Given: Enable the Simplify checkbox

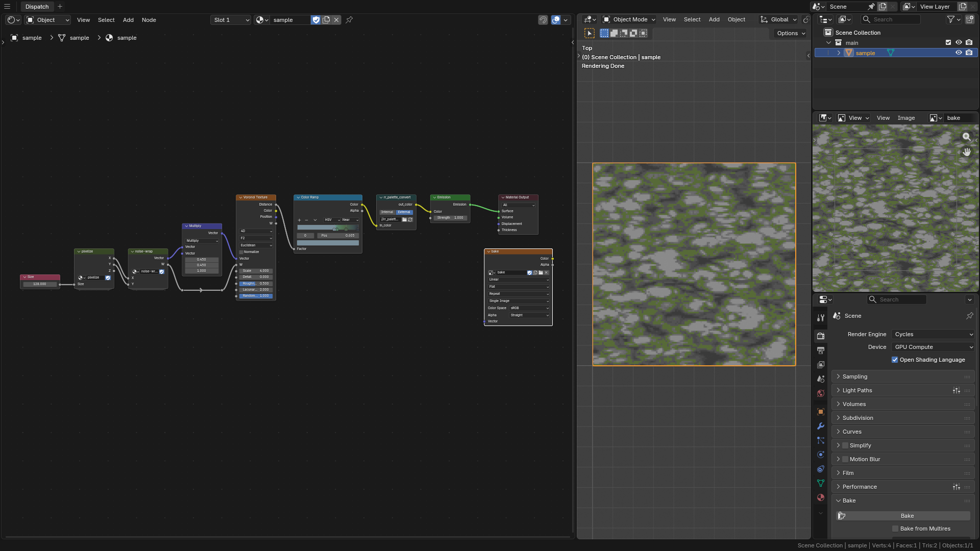Looking at the screenshot, I should pos(845,445).
